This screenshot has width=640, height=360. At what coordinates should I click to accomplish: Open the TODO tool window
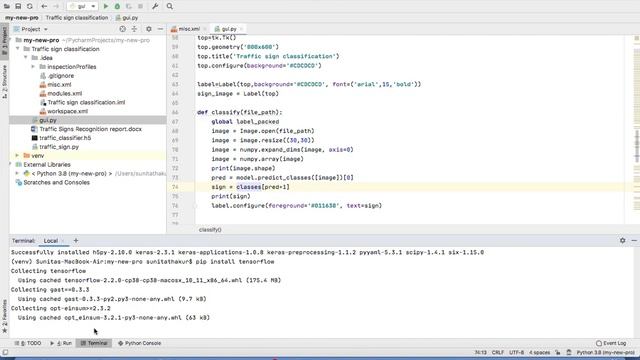(28, 343)
